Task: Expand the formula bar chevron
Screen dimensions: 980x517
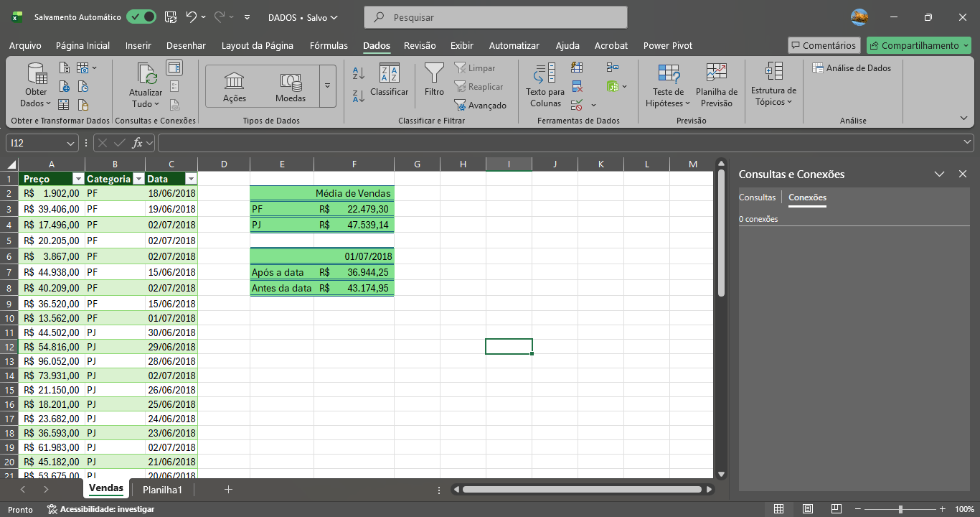Action: 967,142
